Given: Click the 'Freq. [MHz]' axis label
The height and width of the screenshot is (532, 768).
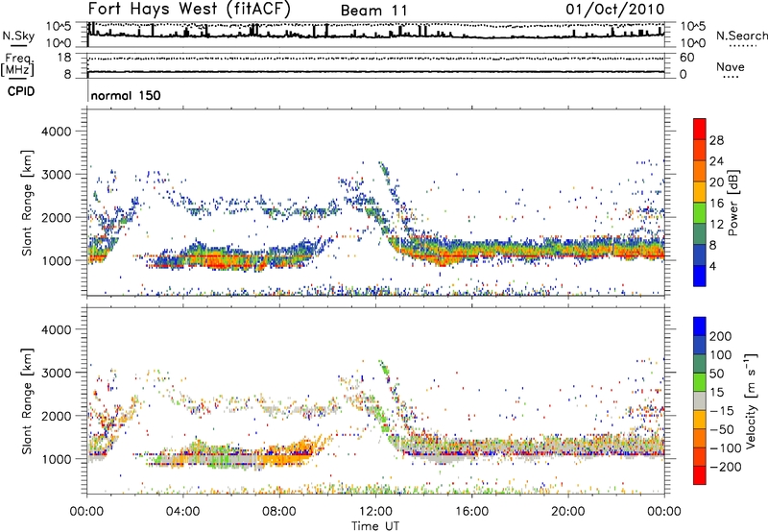Looking at the screenshot, I should [x=17, y=64].
